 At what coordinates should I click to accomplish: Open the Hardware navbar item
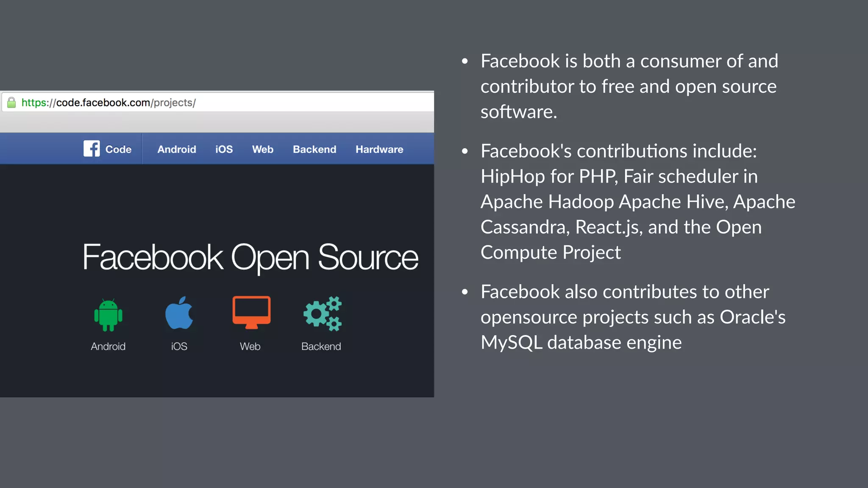coord(379,149)
